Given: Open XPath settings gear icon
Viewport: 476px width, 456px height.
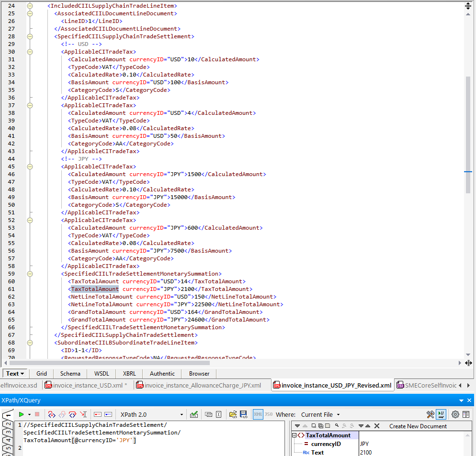Looking at the screenshot, I should tap(455, 414).
